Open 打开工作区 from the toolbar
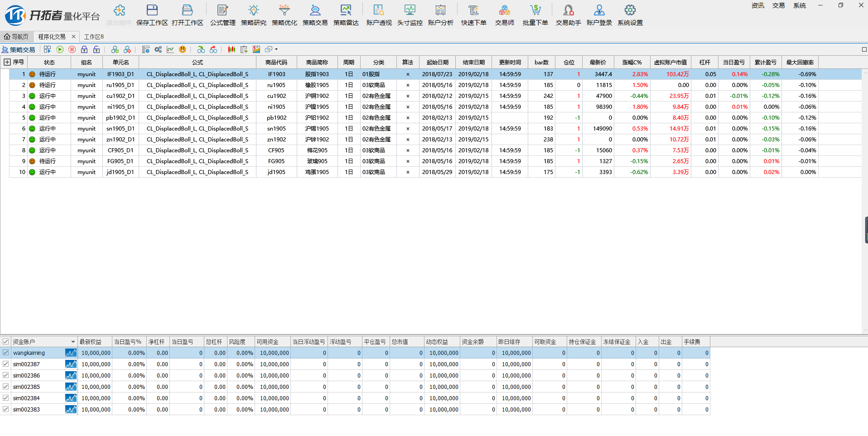This screenshot has height=436, width=868. 187,15
